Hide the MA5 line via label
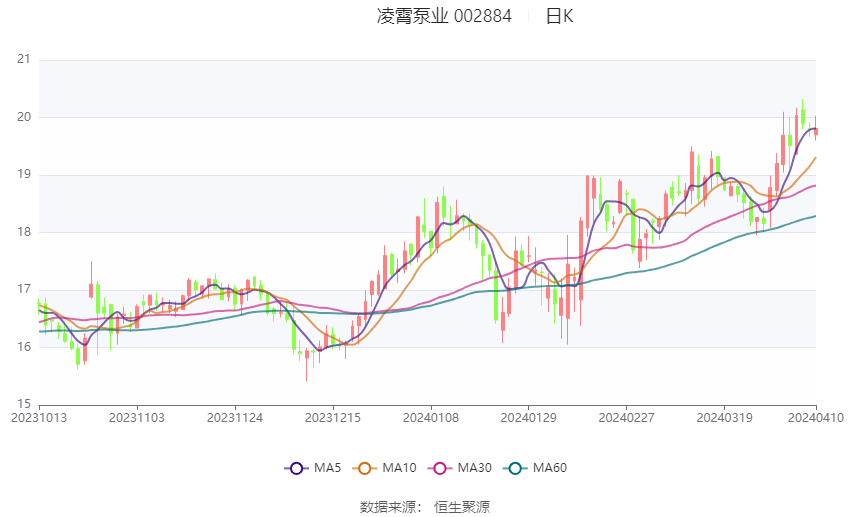 327,468
